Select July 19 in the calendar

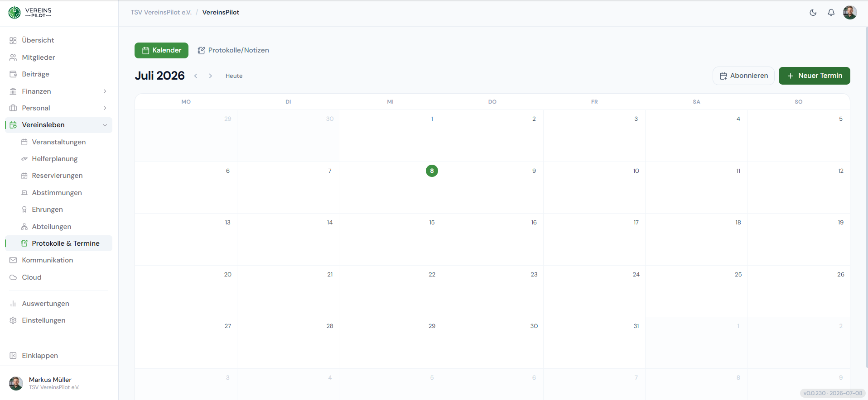(x=799, y=239)
